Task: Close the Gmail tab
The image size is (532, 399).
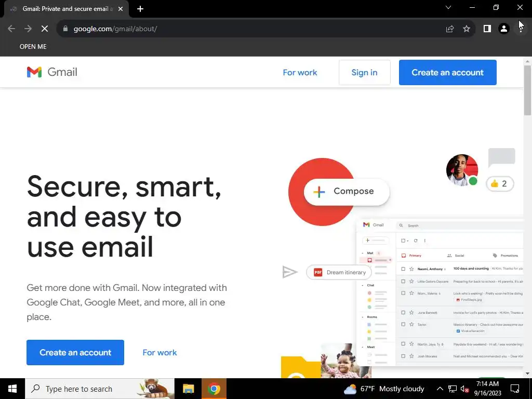Action: click(121, 9)
